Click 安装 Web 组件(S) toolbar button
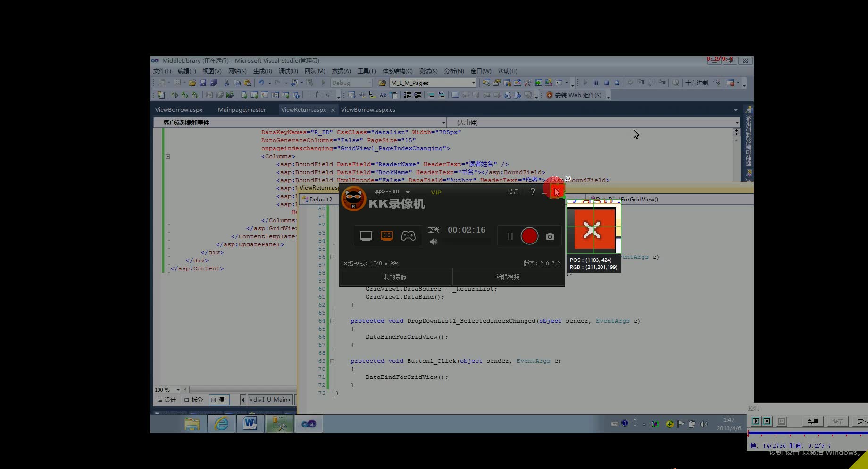 pyautogui.click(x=574, y=95)
